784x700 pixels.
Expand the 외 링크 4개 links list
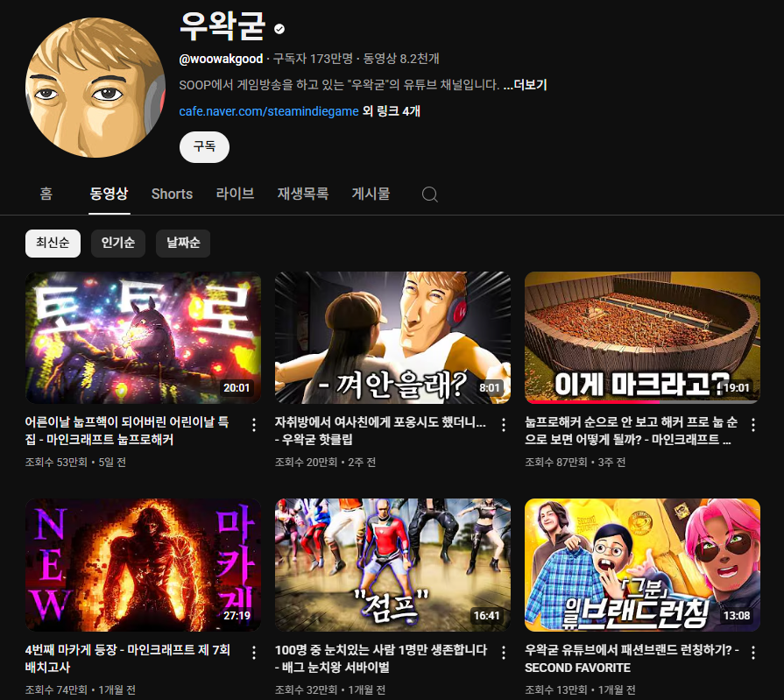point(391,111)
